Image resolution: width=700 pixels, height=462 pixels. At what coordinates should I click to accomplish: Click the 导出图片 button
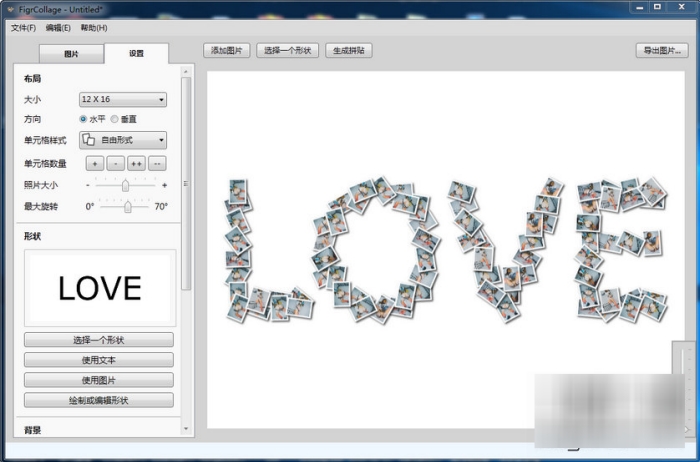point(661,50)
